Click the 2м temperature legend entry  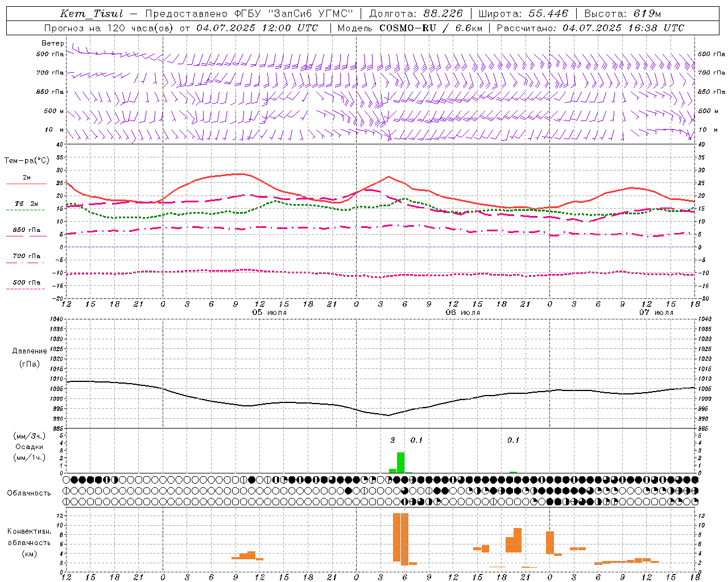[27, 178]
